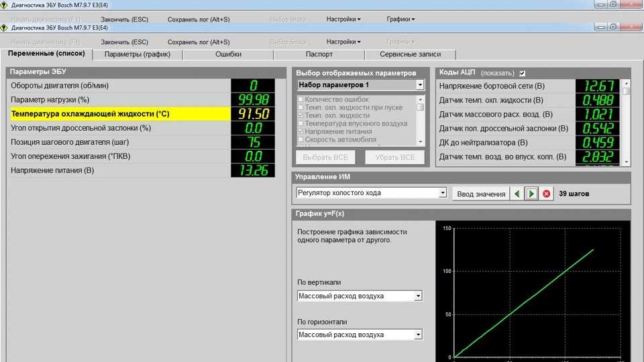The height and width of the screenshot is (362, 644).
Task: Click the green line in the y=F(x) graph
Action: point(524,303)
